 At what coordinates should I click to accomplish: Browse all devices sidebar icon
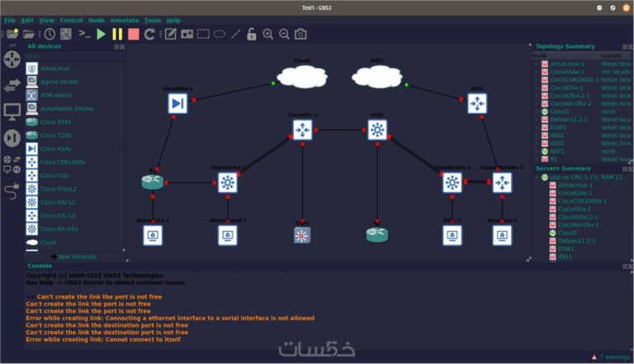12,164
